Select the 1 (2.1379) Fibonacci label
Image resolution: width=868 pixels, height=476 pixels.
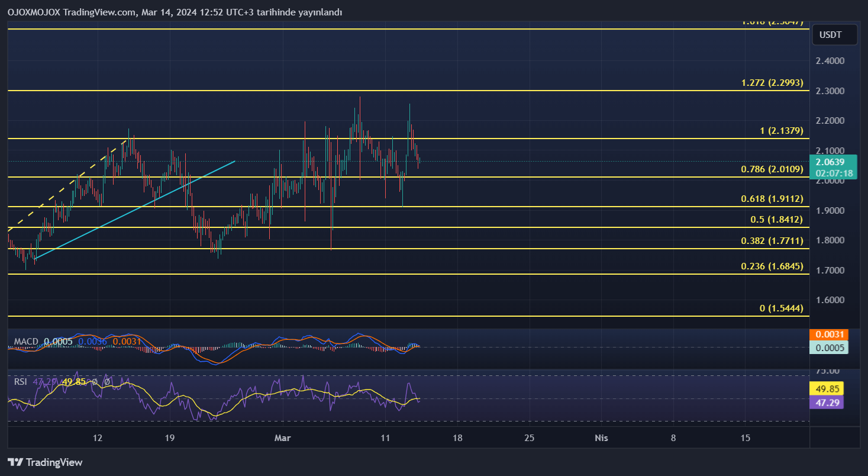(x=782, y=131)
